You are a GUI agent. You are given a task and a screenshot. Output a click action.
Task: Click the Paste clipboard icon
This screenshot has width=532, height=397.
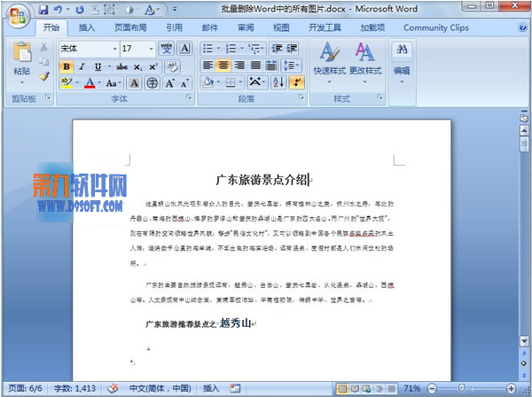[22, 52]
